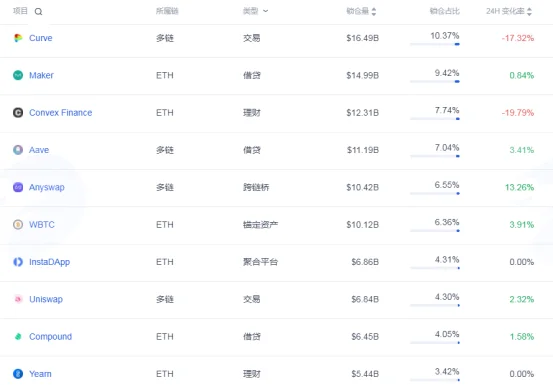The width and height of the screenshot is (553, 385).
Task: Click the Convex Finance black logo icon
Action: coord(18,112)
